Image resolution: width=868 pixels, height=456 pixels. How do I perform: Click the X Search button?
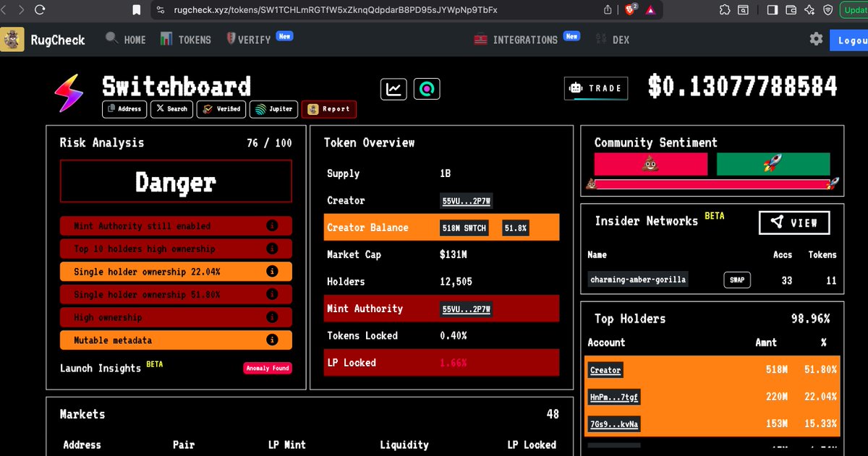(171, 109)
